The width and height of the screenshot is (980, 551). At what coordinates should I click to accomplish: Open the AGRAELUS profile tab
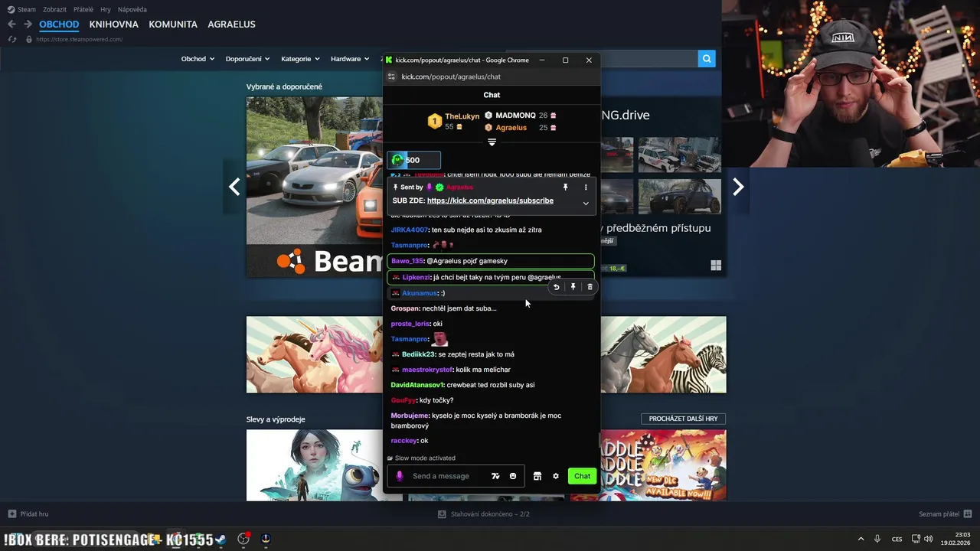pos(231,24)
